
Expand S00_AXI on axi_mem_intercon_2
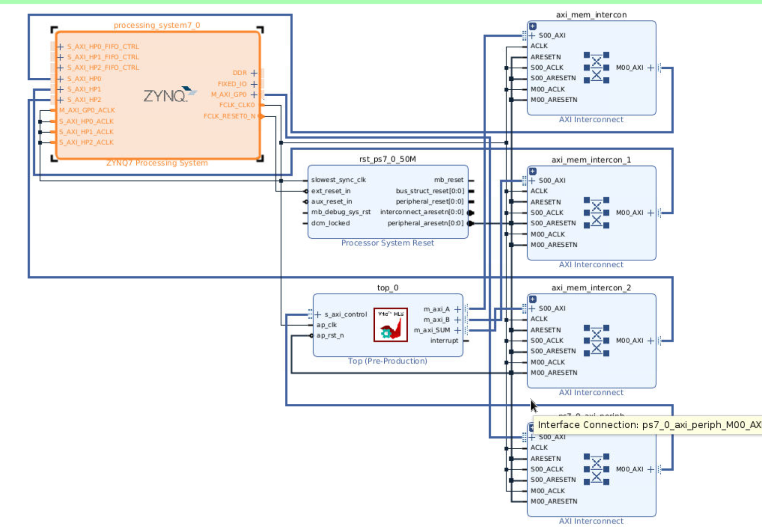pos(532,308)
